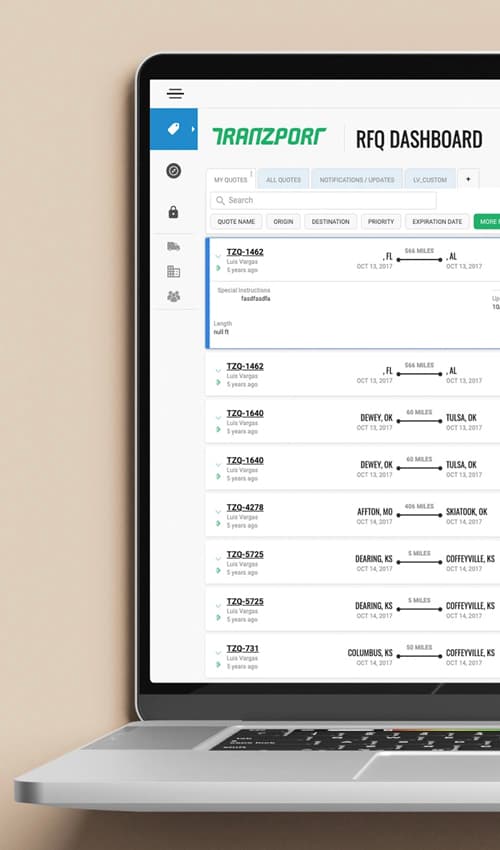Open the truck icon in the sidebar
500x850 pixels.
pos(174,246)
